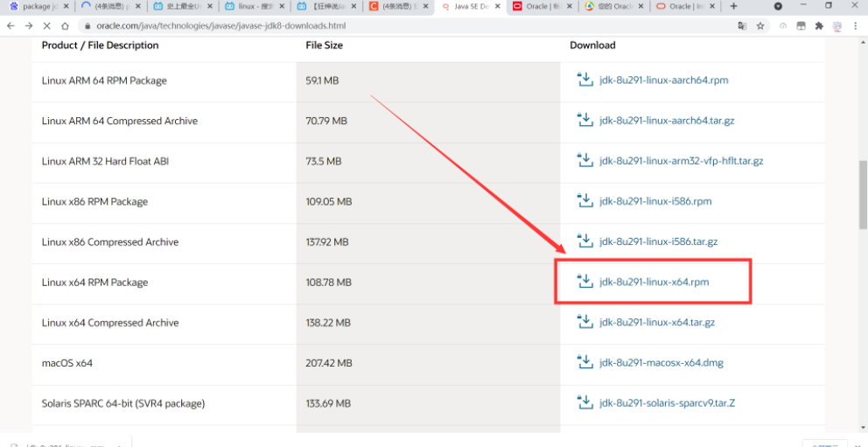The height and width of the screenshot is (447, 868).
Task: Switch to the 'Oracle | In' tab
Action: point(686,7)
